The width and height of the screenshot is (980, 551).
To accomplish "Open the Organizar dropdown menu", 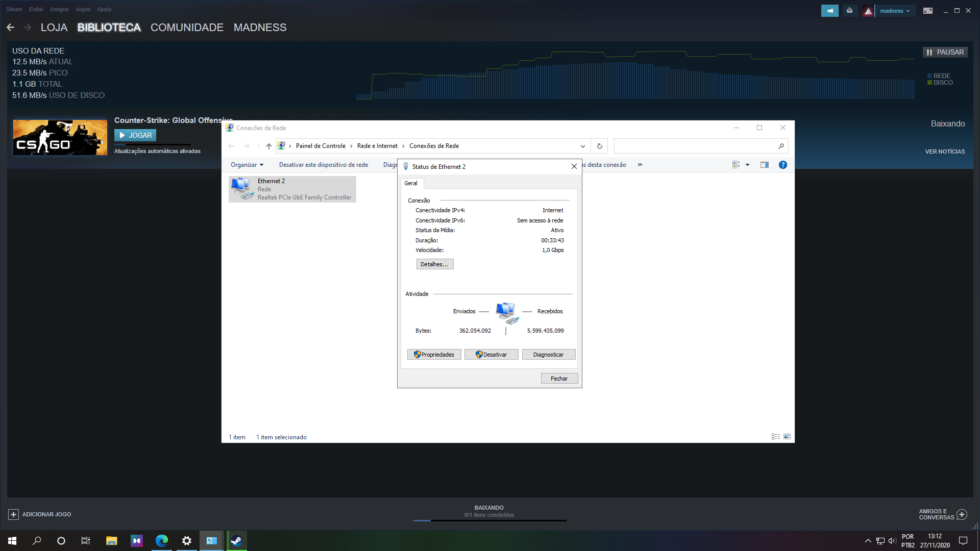I will [247, 165].
